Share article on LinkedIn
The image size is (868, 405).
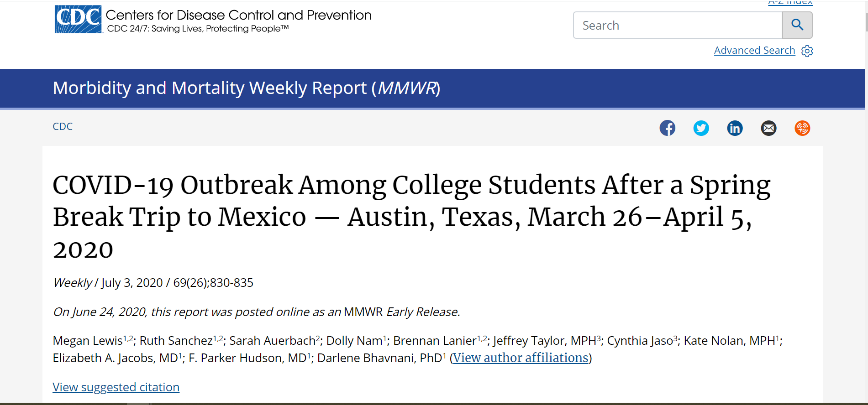click(x=735, y=128)
